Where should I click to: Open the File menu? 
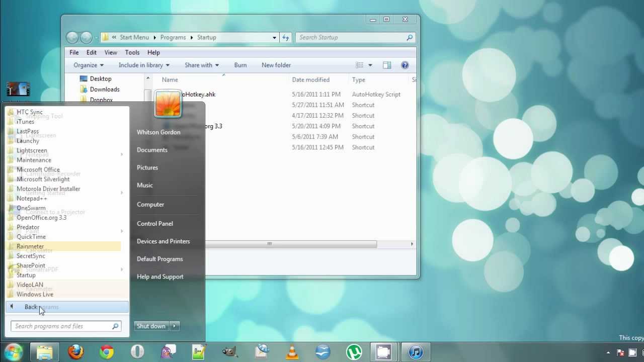(74, 52)
